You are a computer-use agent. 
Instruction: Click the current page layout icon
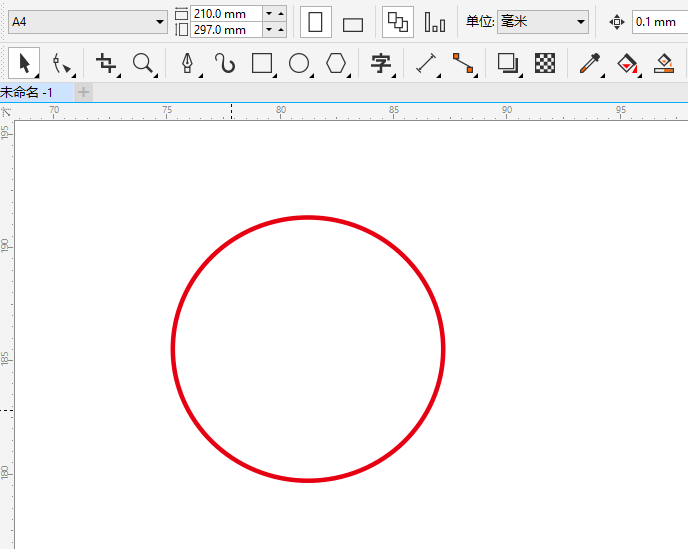click(x=435, y=22)
